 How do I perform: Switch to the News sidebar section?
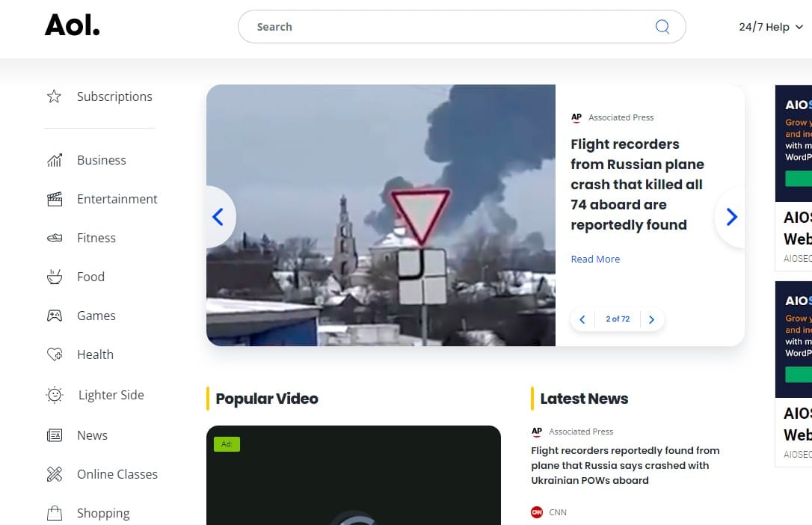click(x=55, y=435)
